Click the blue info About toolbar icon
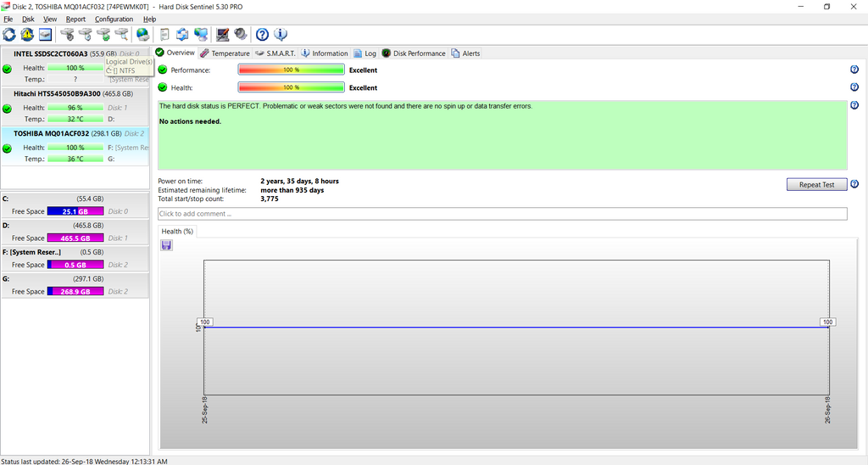 [281, 34]
